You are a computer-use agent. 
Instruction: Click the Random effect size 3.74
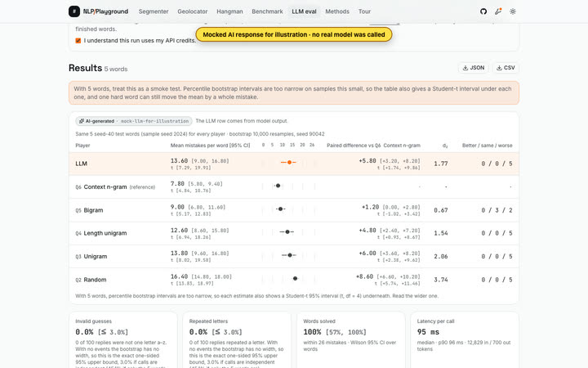click(441, 280)
